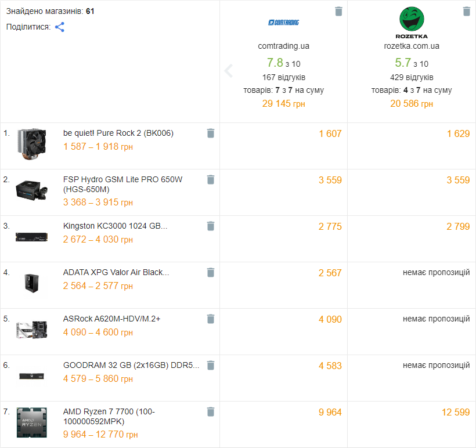Screen dimensions: 476x448
Task: Open the Rozetka smiley logo
Action: pyautogui.click(x=412, y=23)
